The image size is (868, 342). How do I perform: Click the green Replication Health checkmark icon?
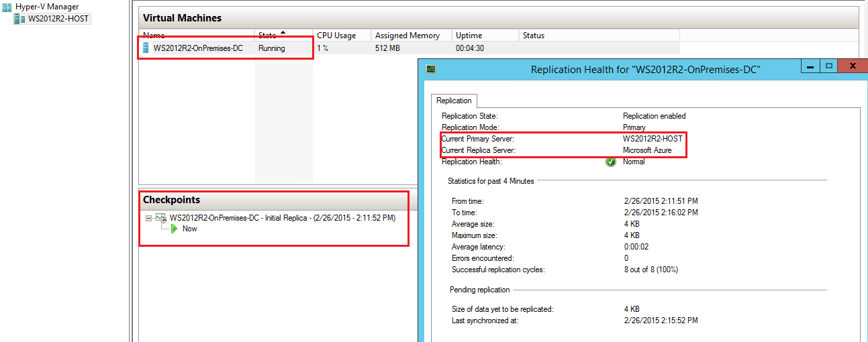(611, 162)
